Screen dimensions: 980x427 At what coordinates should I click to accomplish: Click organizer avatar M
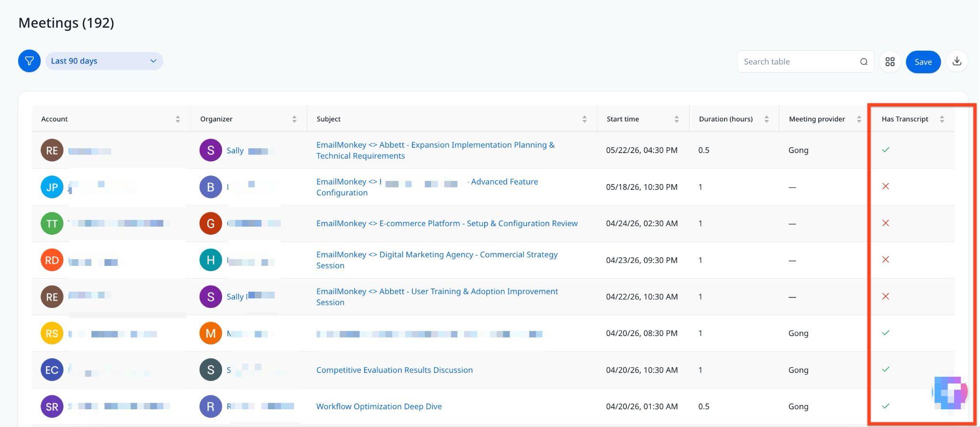tap(211, 333)
